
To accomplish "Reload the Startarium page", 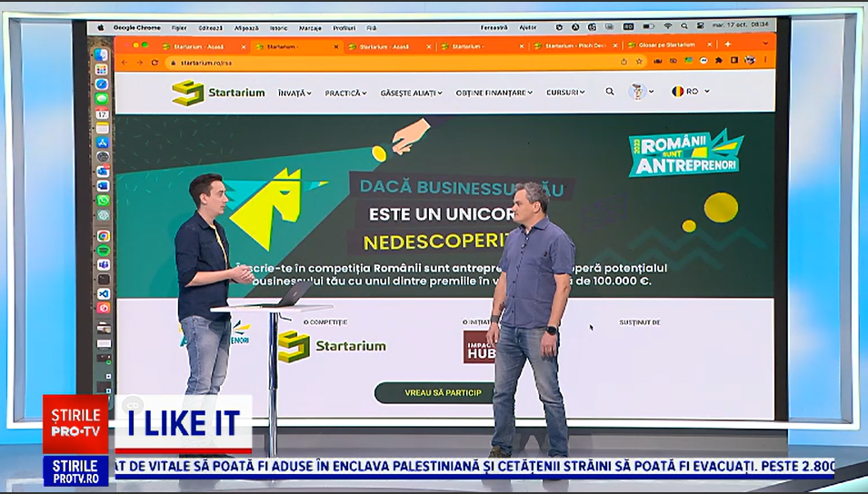I will (155, 63).
